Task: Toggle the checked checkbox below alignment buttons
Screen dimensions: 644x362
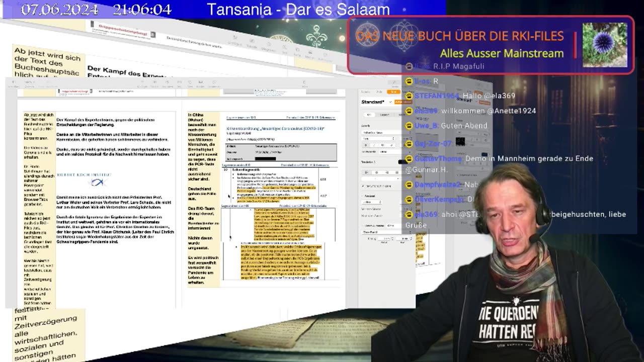Action: point(363,186)
